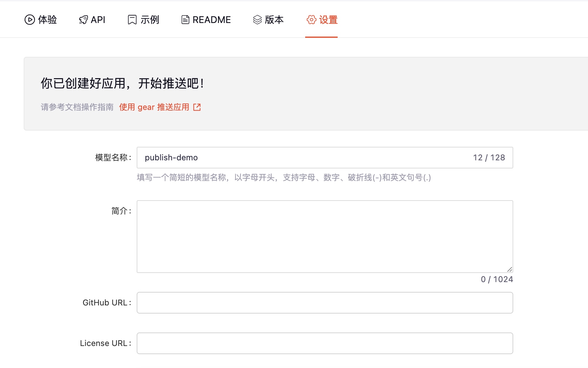Switch to the 体验 tab label

click(x=47, y=20)
